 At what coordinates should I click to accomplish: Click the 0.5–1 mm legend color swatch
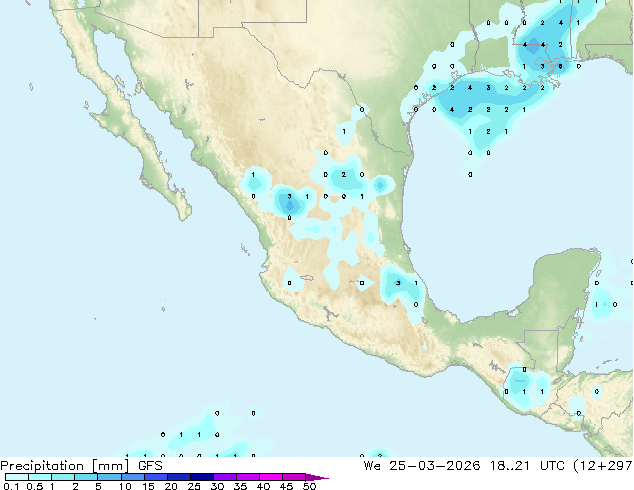[x=40, y=477]
